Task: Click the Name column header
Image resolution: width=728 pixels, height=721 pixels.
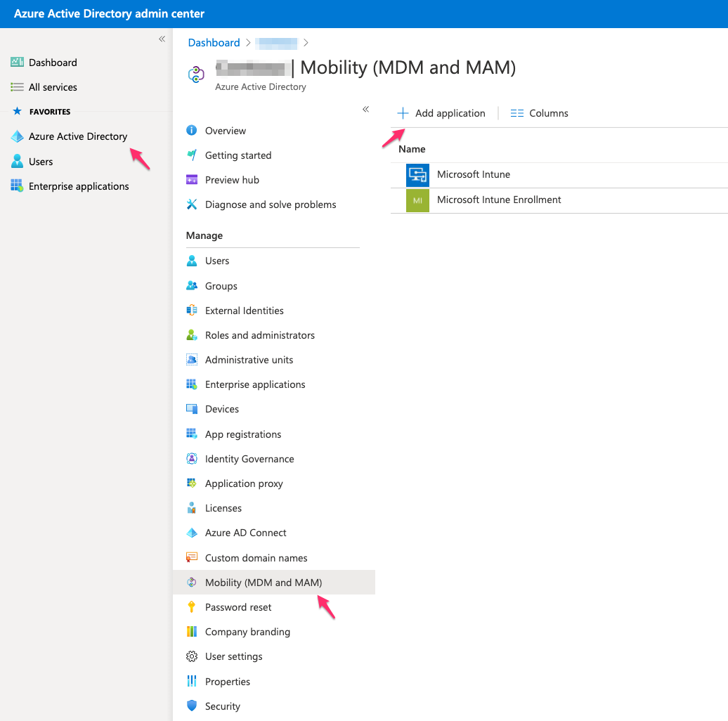Action: pyautogui.click(x=412, y=149)
